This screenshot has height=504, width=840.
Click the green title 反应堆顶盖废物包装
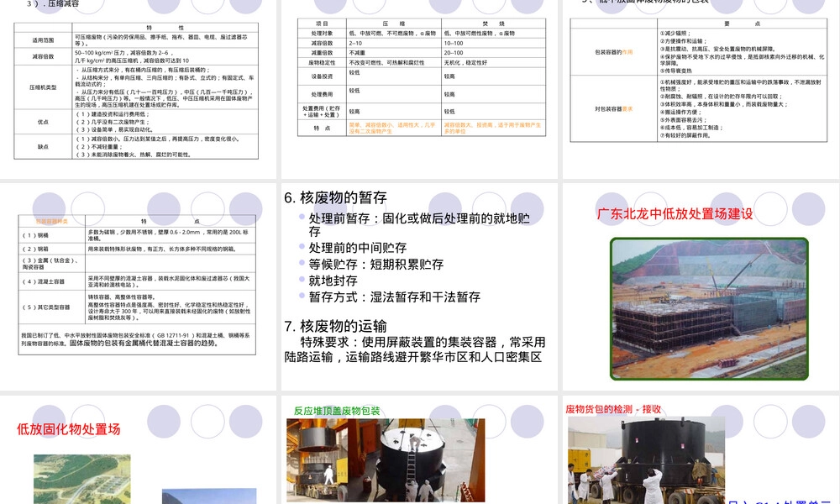tap(337, 411)
